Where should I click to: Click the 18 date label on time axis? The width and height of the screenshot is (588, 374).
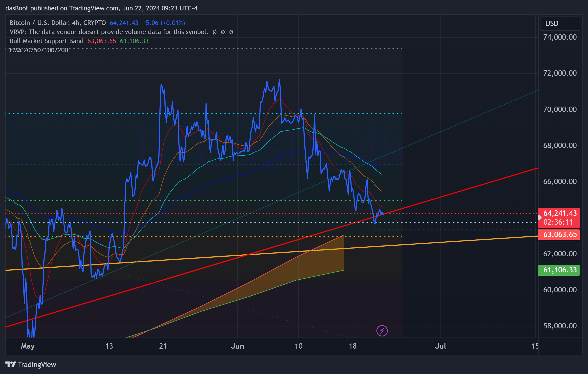353,346
